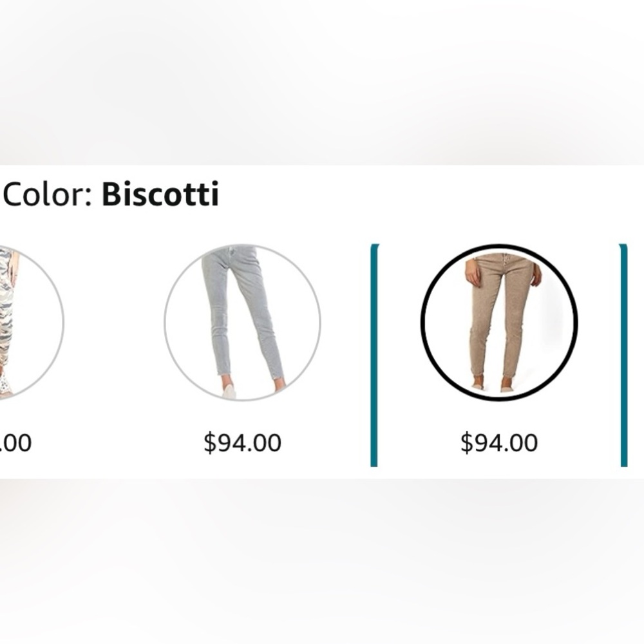The width and height of the screenshot is (644, 644).
Task: Click the cut-off price under camo pants
Action: tap(15, 443)
